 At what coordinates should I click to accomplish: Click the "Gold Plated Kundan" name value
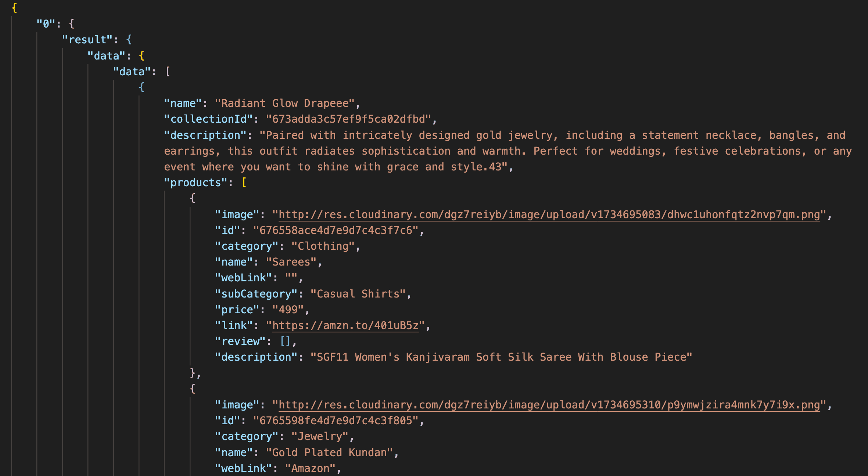pyautogui.click(x=329, y=452)
